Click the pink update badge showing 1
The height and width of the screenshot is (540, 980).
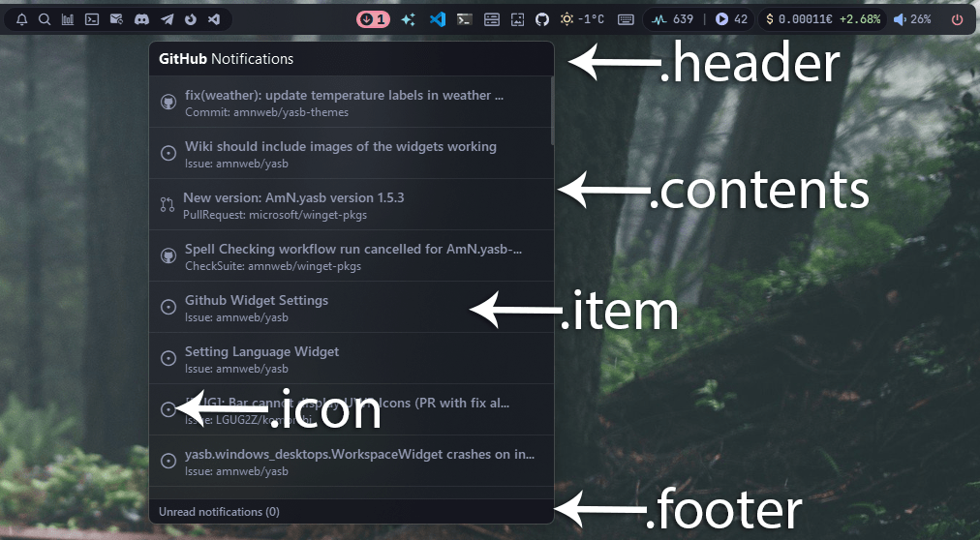coord(373,19)
